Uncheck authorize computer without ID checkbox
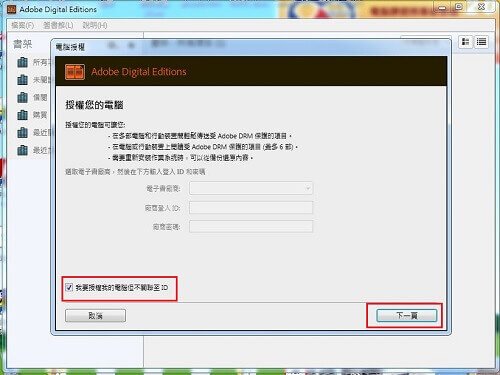The height and width of the screenshot is (375, 500). [x=69, y=287]
